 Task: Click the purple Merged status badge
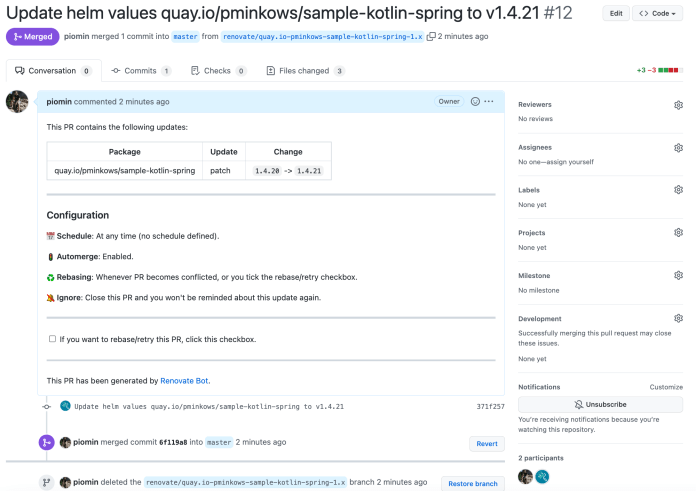[32, 36]
